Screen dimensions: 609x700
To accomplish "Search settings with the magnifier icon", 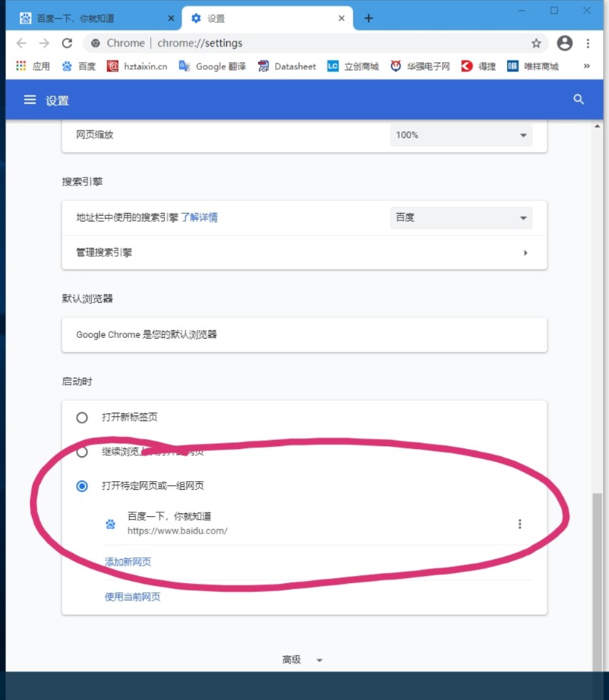I will coord(578,100).
